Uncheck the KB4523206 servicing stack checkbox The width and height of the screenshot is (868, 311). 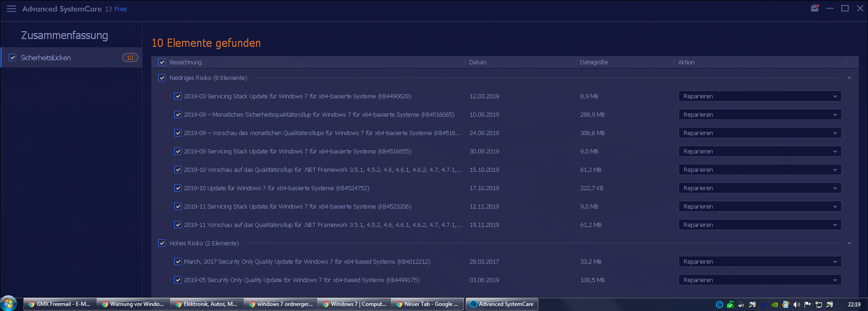178,206
